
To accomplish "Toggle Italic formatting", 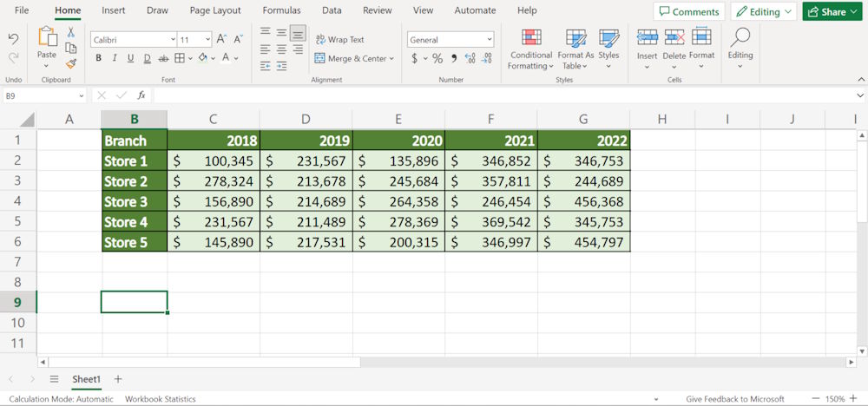I will 115,58.
